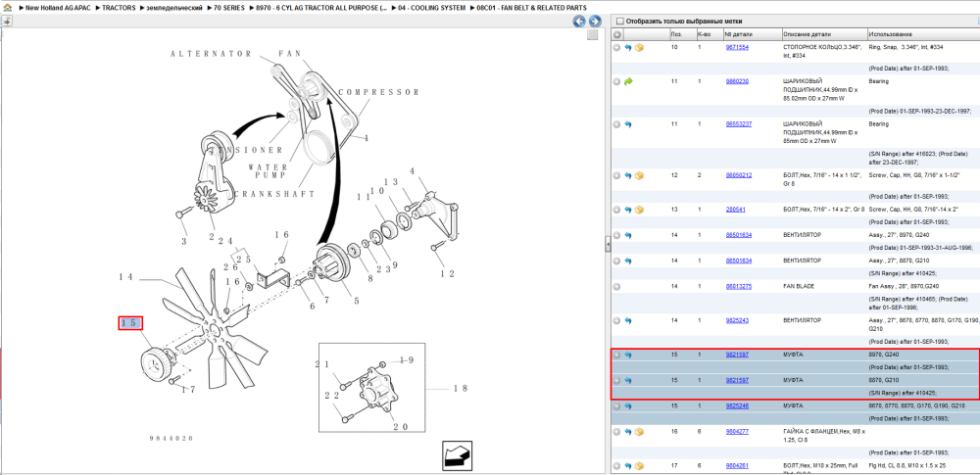Image resolution: width=980 pixels, height=475 pixels.
Task: Open New Holland AG APAC breadcrumb
Action: (58, 8)
